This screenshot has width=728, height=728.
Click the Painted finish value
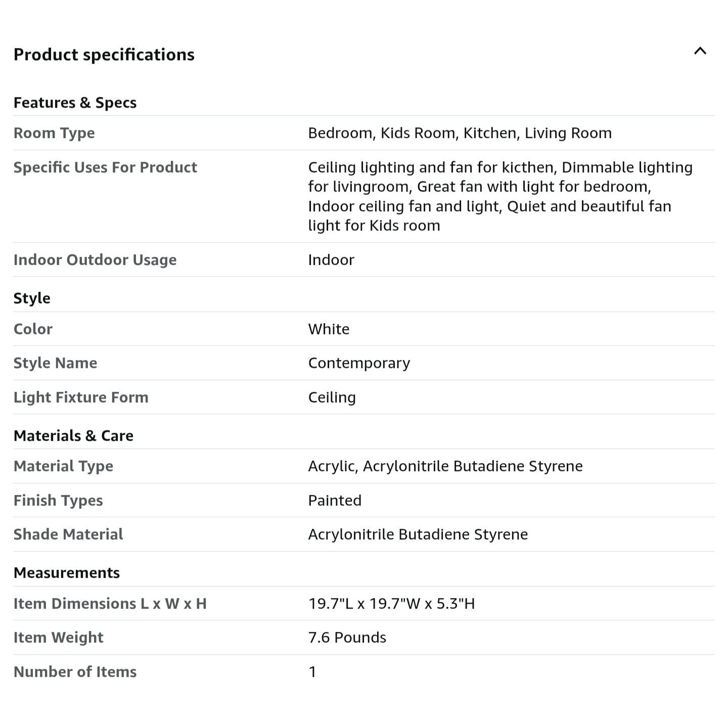[x=335, y=500]
